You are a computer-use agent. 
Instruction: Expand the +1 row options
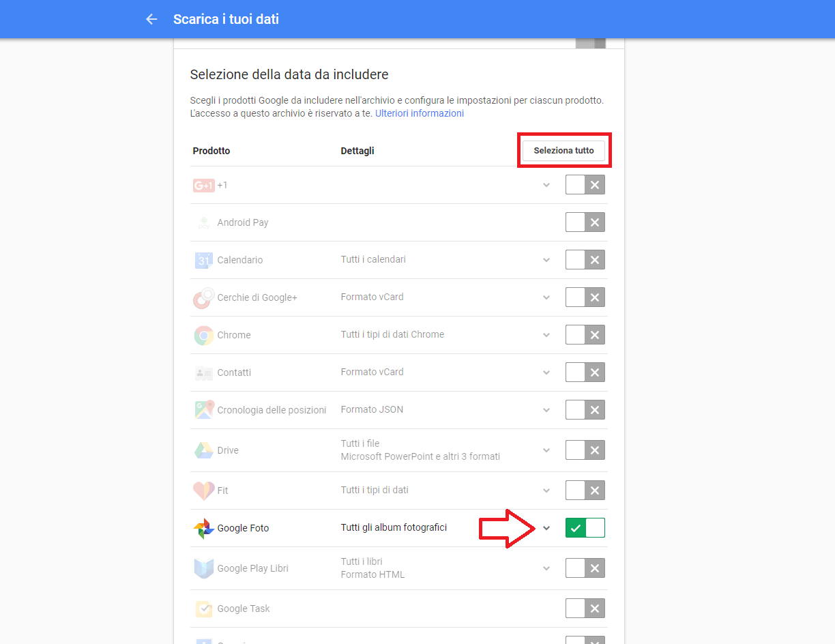click(x=546, y=185)
